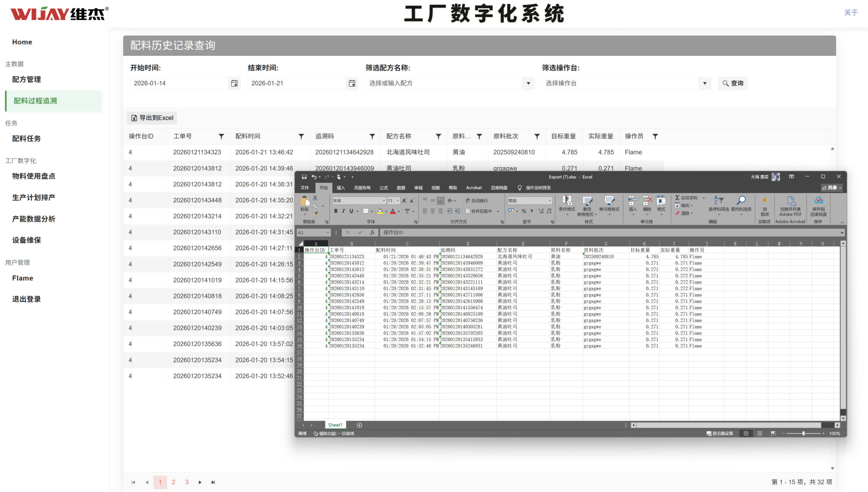Expand the 筛选配方名称 recipe dropdown
This screenshot has height=492, width=868.
tap(528, 83)
